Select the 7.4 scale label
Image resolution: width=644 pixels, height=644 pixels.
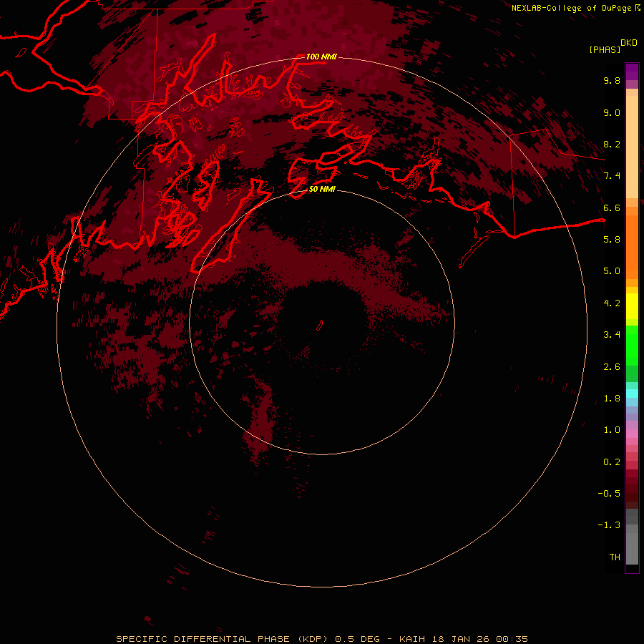point(612,176)
